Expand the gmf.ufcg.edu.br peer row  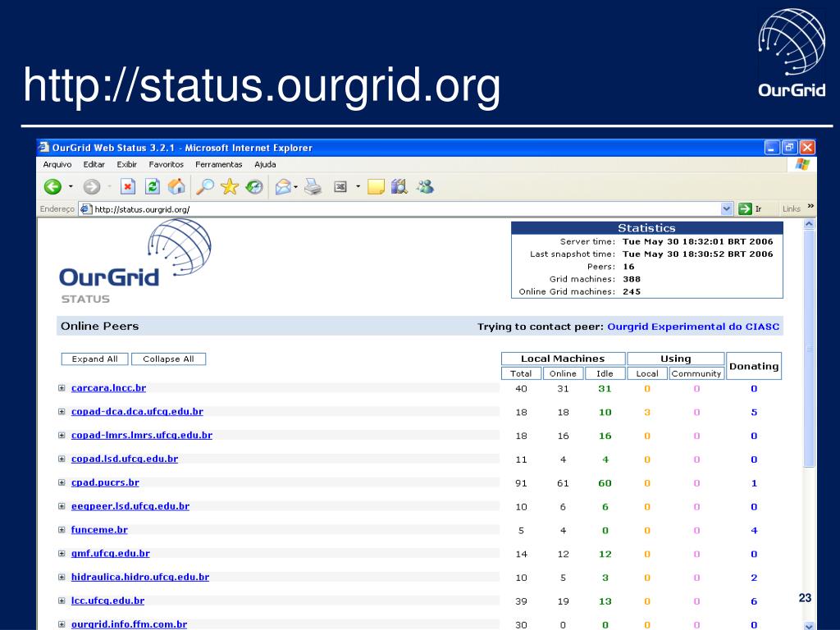[62, 554]
